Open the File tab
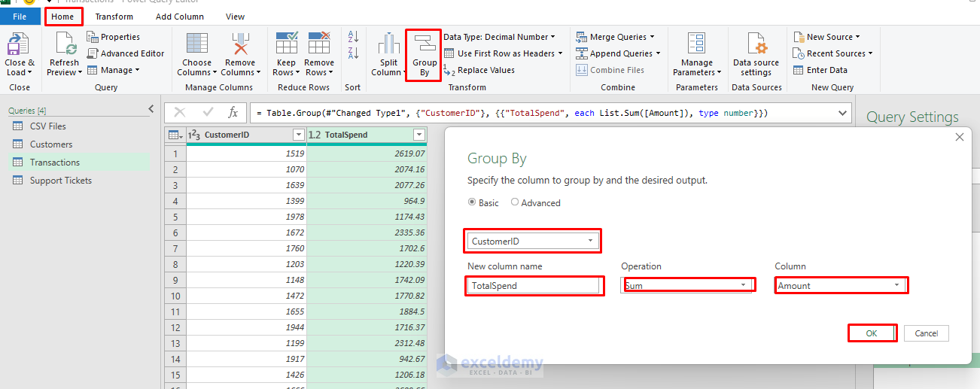 pyautogui.click(x=20, y=17)
